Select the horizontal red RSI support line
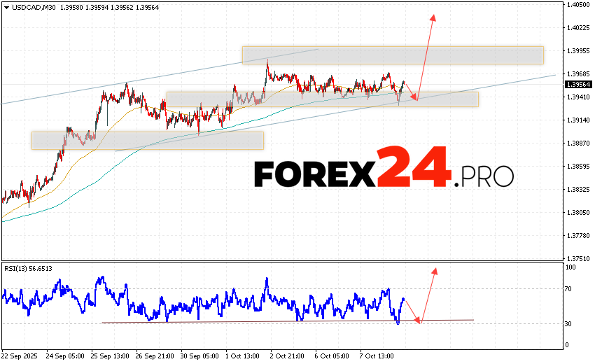This screenshot has height=364, width=595. coord(280,321)
